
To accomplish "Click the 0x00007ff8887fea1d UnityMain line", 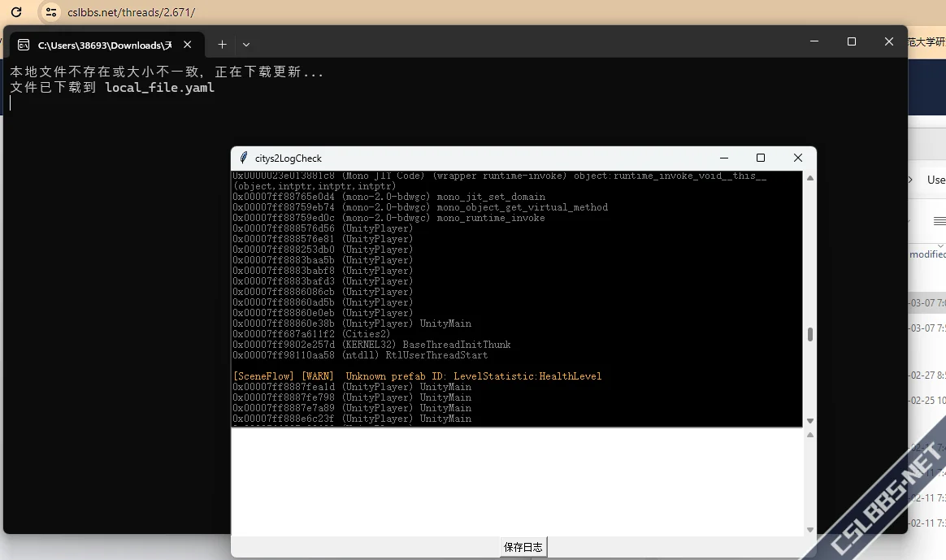I will click(x=353, y=387).
